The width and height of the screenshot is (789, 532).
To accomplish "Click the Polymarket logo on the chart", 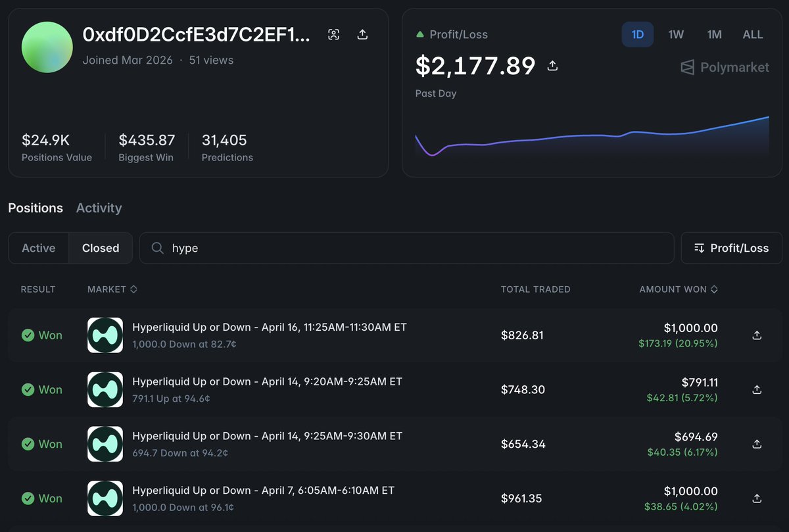I will click(x=725, y=67).
